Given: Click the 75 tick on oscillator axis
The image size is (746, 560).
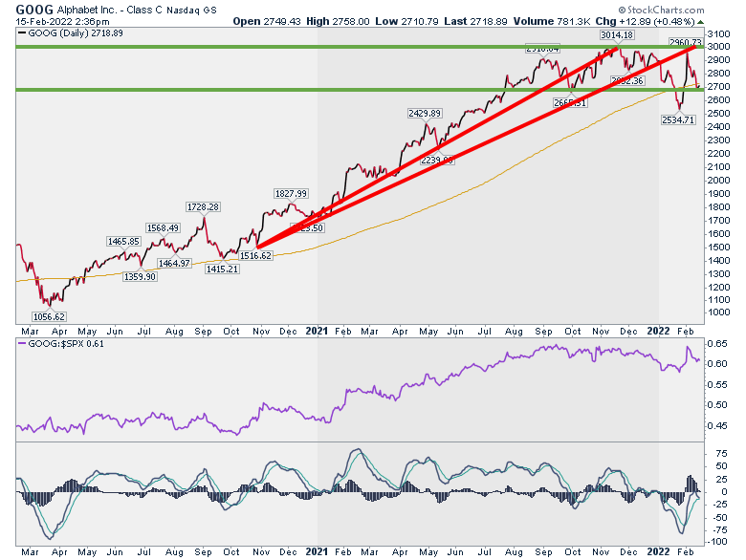Looking at the screenshot, I should click(722, 454).
